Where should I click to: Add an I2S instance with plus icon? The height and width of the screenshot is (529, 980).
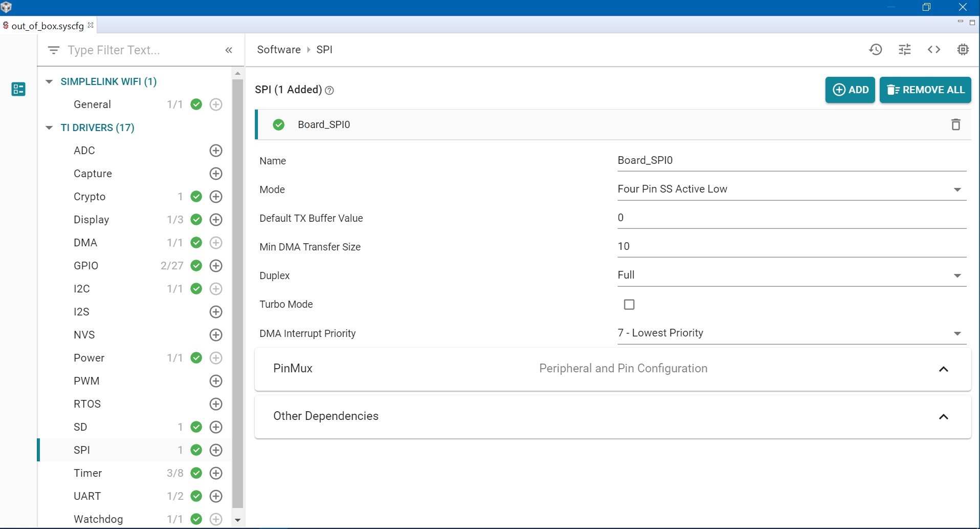point(216,312)
